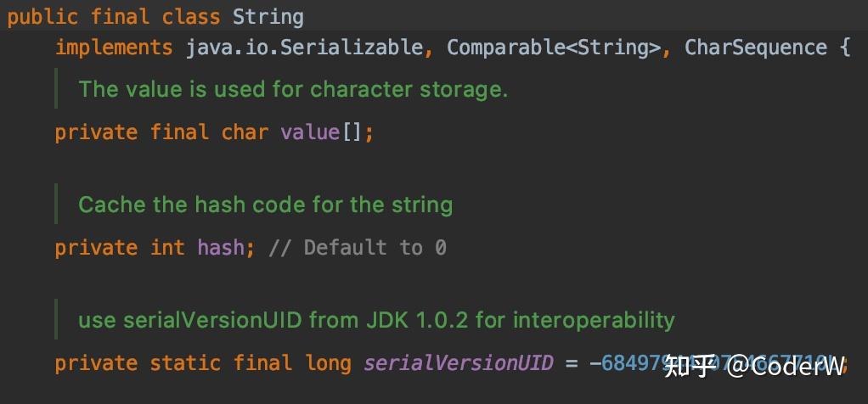Navigate to java.io.Serializable interface reference

coord(304,47)
